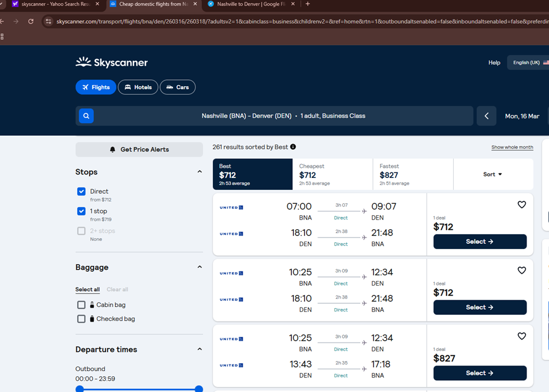549x392 pixels.
Task: Heart the $827 United flight
Action: (521, 336)
